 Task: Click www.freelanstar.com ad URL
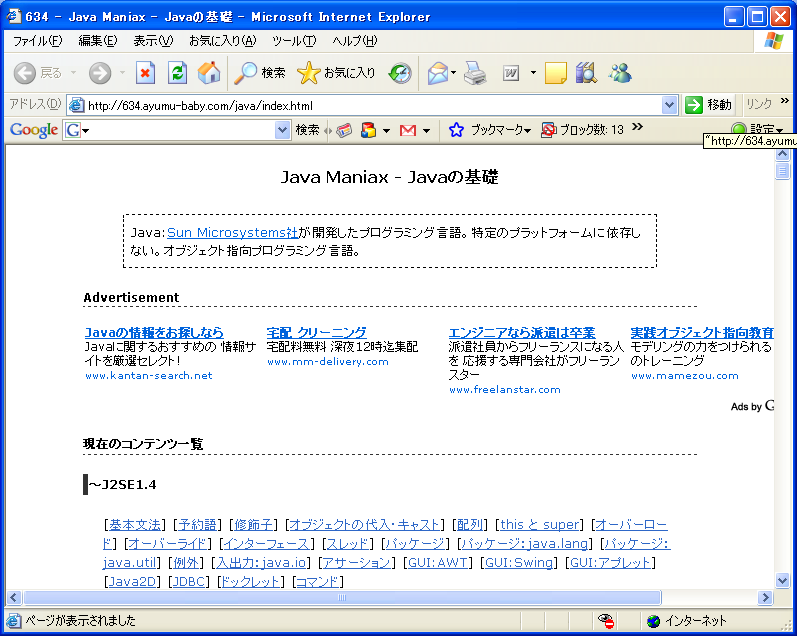click(x=505, y=390)
